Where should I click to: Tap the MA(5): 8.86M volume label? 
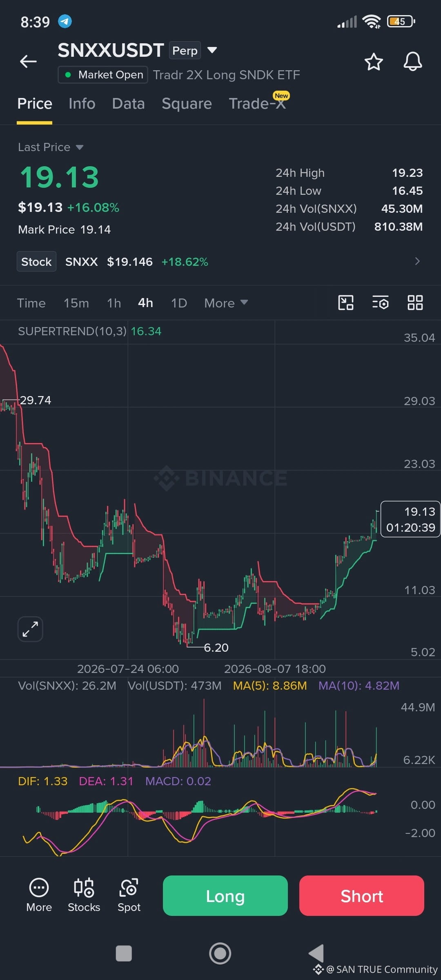(270, 686)
